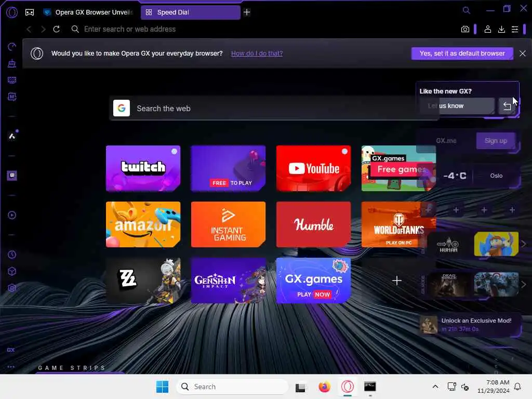
Task: Open GX Control in sidebar
Action: click(x=12, y=46)
